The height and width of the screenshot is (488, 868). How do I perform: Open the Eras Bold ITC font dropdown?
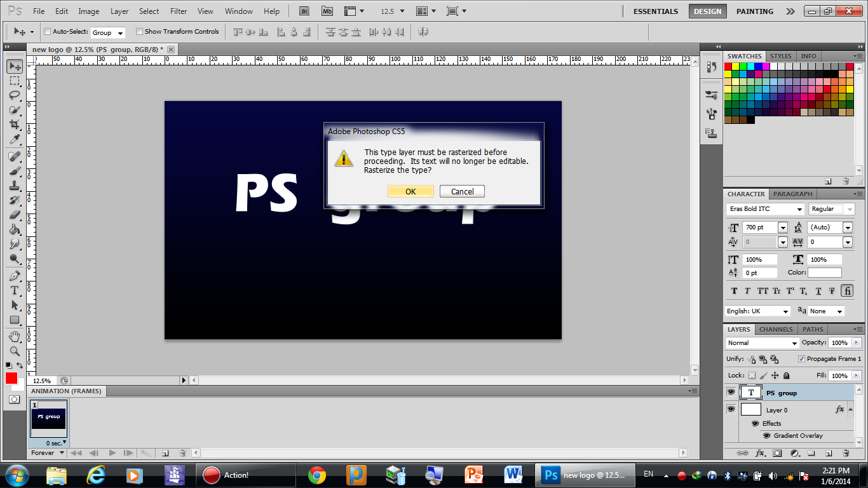click(x=799, y=209)
